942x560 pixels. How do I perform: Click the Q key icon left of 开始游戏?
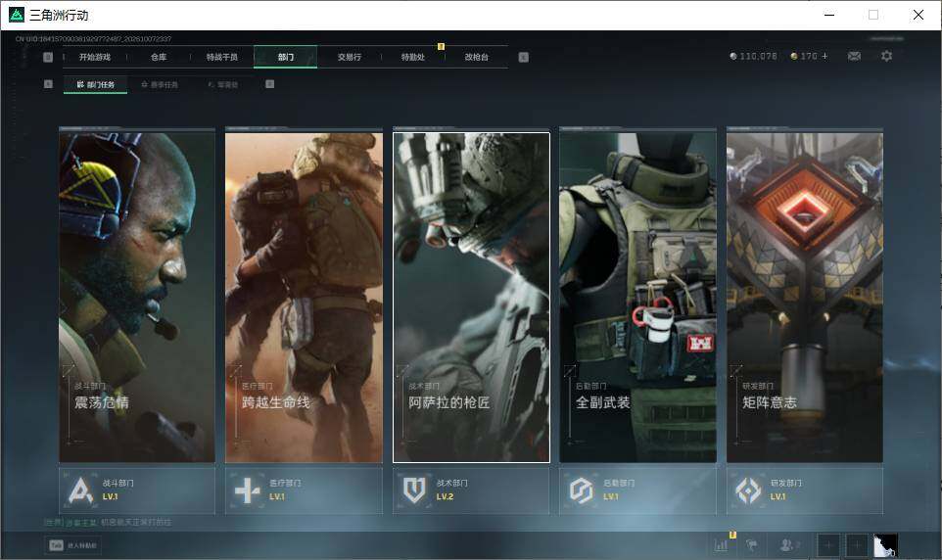tap(48, 57)
